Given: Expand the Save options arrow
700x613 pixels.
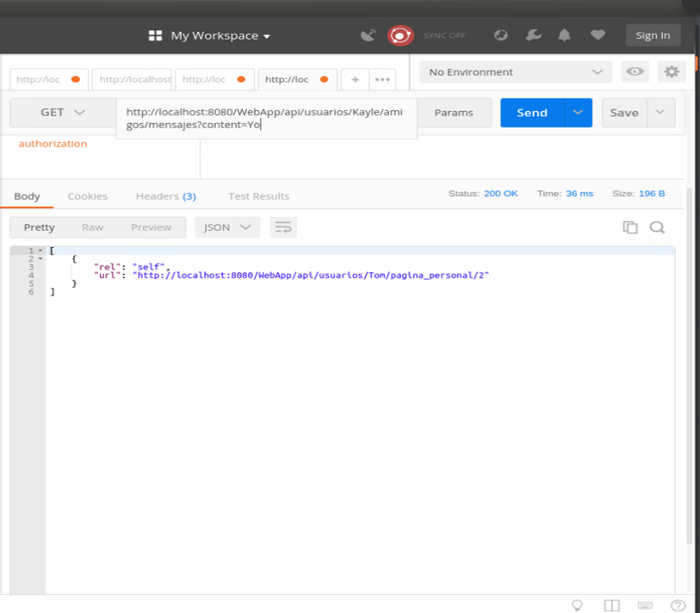Looking at the screenshot, I should 660,113.
